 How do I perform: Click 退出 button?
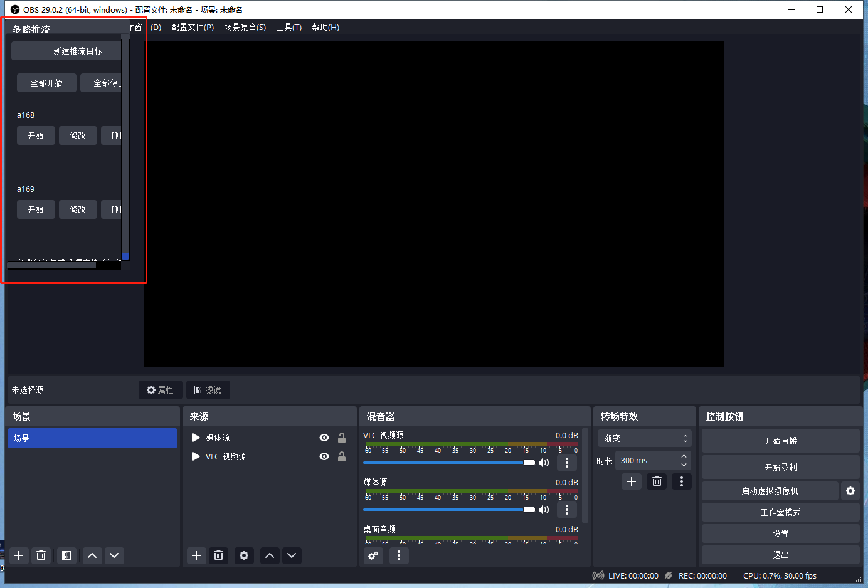(781, 555)
